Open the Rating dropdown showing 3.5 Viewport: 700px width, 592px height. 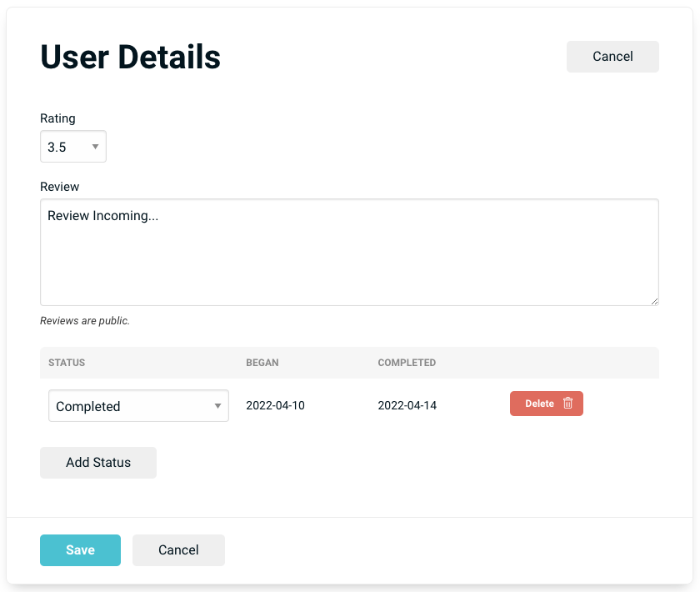72,147
